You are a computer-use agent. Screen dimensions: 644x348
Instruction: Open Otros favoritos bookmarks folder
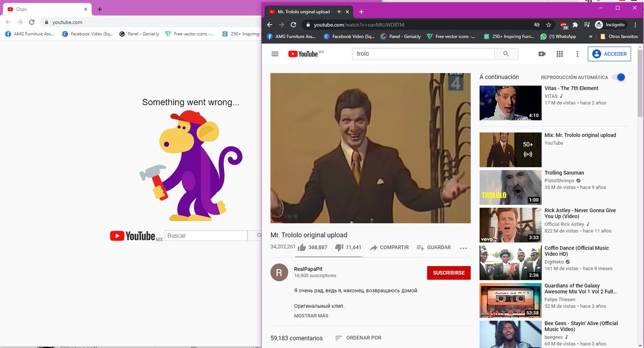click(619, 36)
